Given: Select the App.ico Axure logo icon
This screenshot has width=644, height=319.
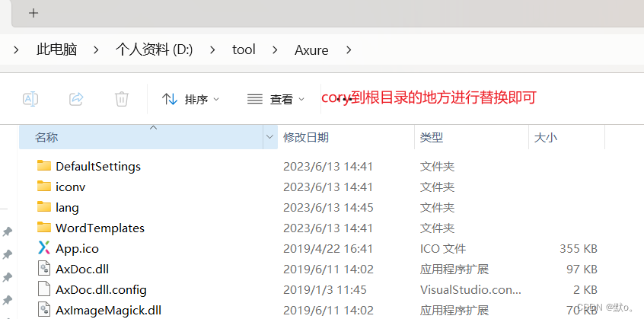Looking at the screenshot, I should 44,247.
